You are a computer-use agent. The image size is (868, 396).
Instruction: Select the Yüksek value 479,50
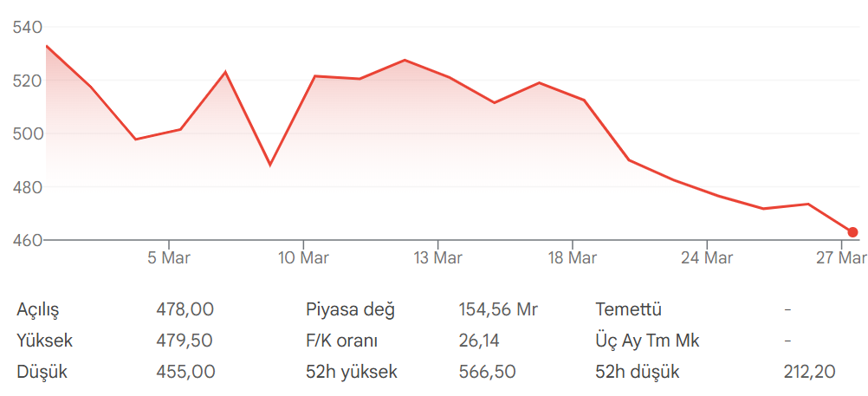pos(185,341)
